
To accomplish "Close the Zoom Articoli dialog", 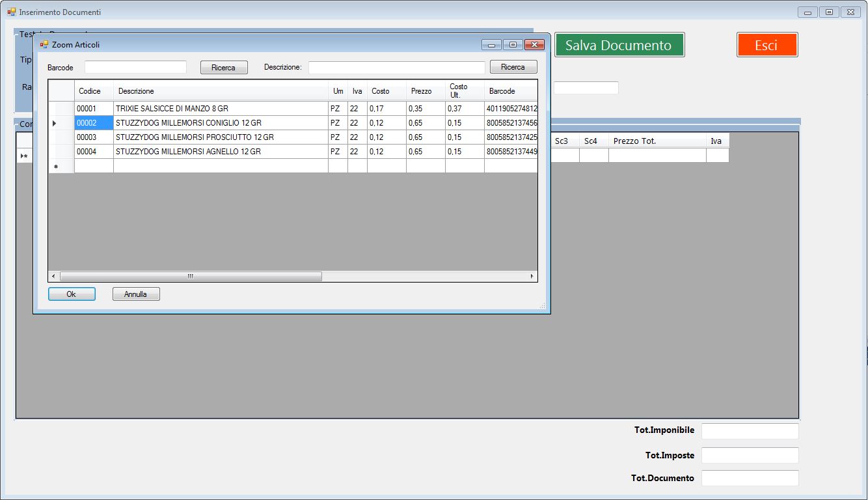I will (534, 44).
